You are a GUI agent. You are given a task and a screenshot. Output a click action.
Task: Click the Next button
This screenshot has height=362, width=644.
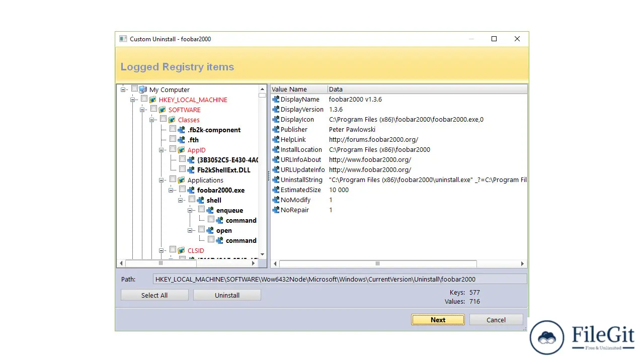coord(438,320)
